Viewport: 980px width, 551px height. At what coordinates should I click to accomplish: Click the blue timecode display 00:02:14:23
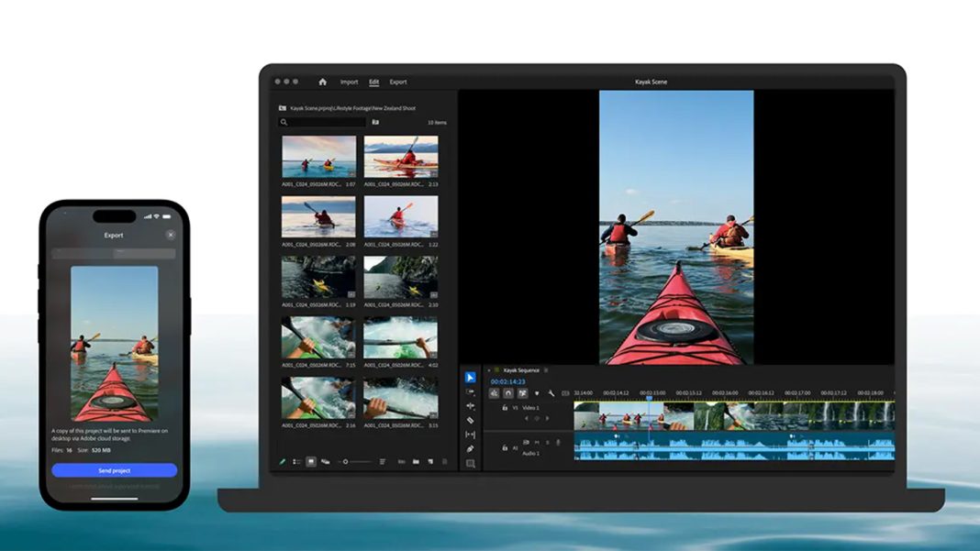click(508, 382)
